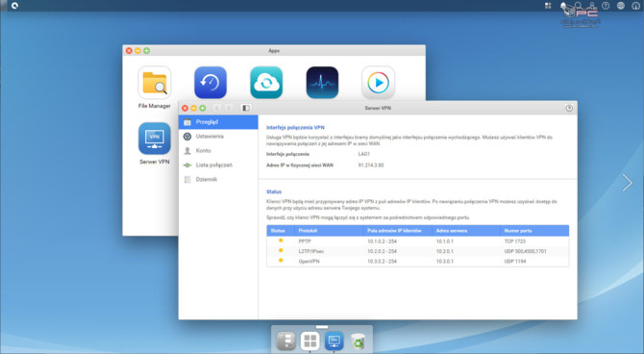Screen dimensions: 644x354
Task: Click the OpenVPN row status indicator dot
Action: point(281,261)
